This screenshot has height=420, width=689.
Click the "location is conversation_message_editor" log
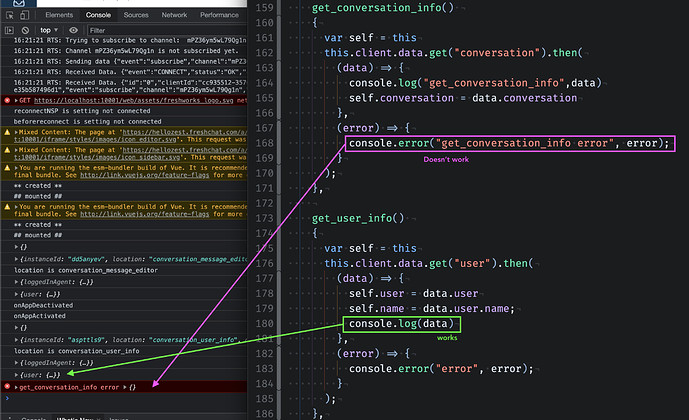[x=86, y=270]
